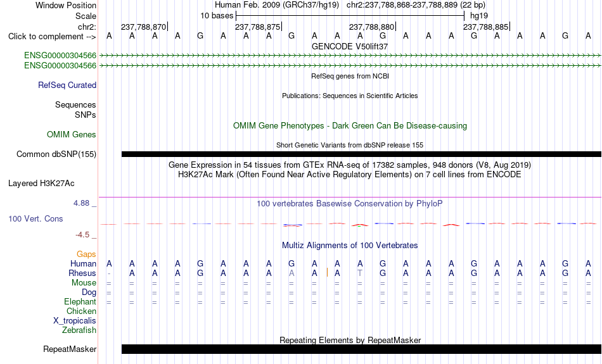Click the RepeatMasker track label
The width and height of the screenshot is (602, 364).
pyautogui.click(x=70, y=349)
